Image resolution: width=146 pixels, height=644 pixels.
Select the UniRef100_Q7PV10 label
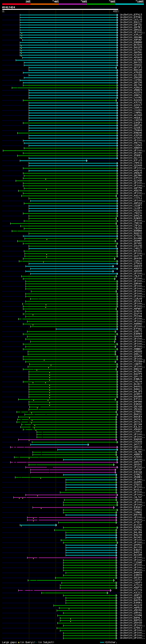pos(131,178)
